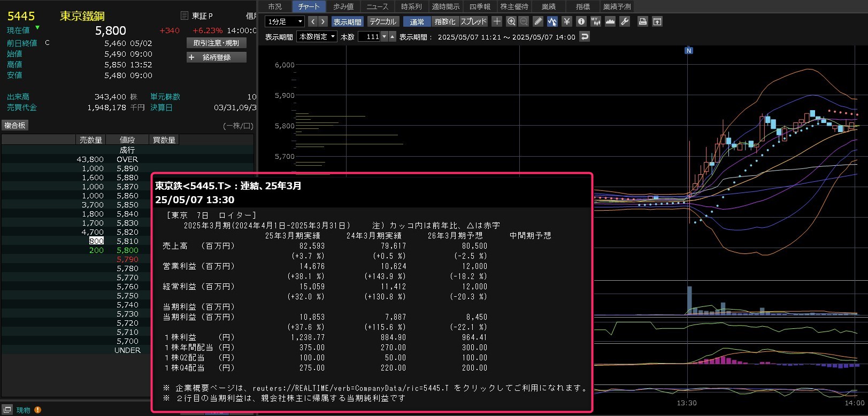The height and width of the screenshot is (416, 868).
Task: Click the 43,800 OVER sell quantity
Action: click(90, 159)
